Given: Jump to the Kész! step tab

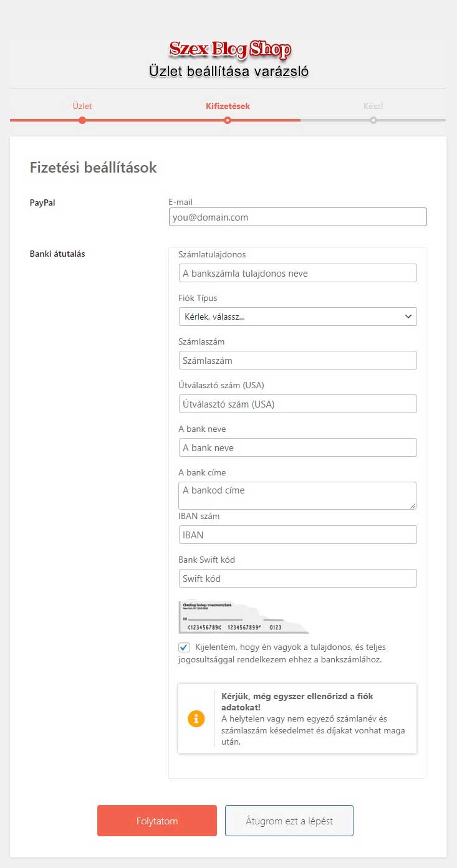Looking at the screenshot, I should (x=373, y=106).
